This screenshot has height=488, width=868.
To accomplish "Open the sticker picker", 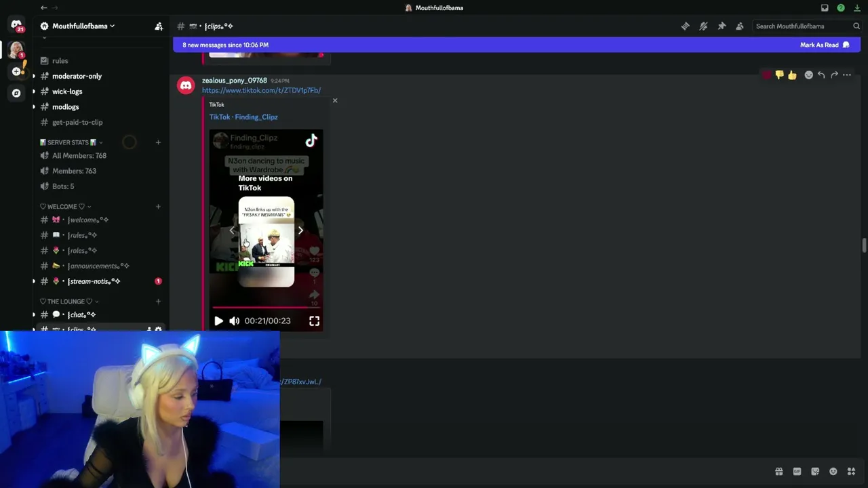I will pyautogui.click(x=815, y=472).
